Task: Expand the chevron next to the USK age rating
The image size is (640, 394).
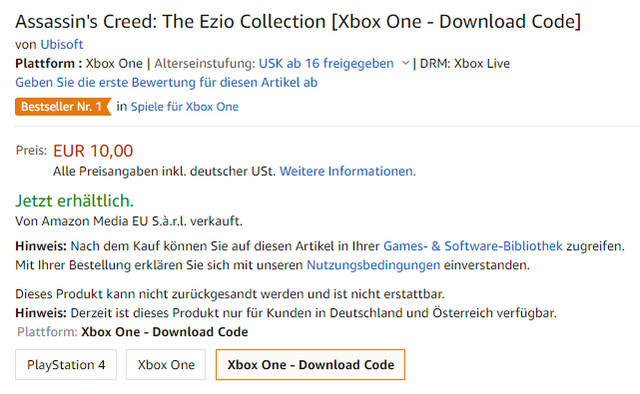Action: (405, 63)
